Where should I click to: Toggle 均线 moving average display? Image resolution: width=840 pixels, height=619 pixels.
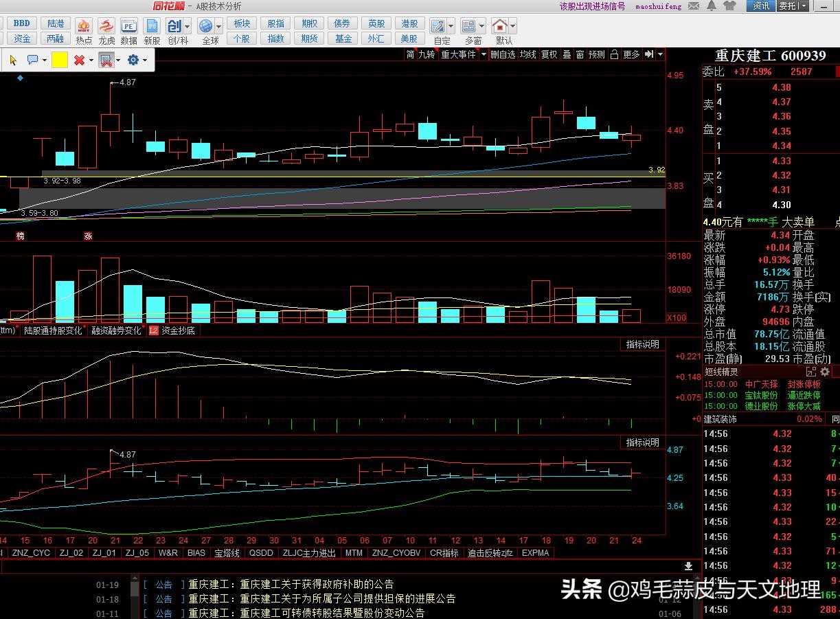coord(527,54)
